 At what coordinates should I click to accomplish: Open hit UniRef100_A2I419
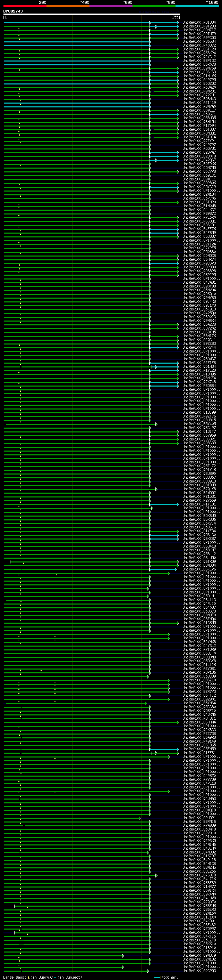click(199, 103)
